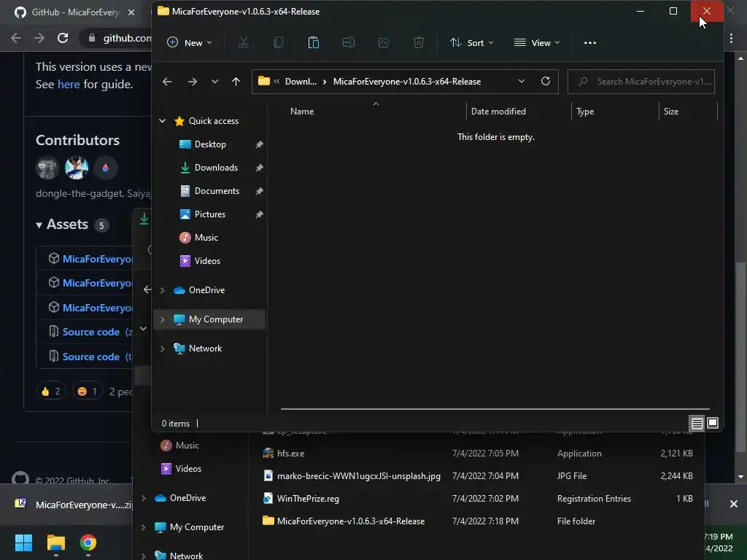Click Chrome's forward navigation arrow
This screenshot has height=560, width=747.
coord(39,38)
